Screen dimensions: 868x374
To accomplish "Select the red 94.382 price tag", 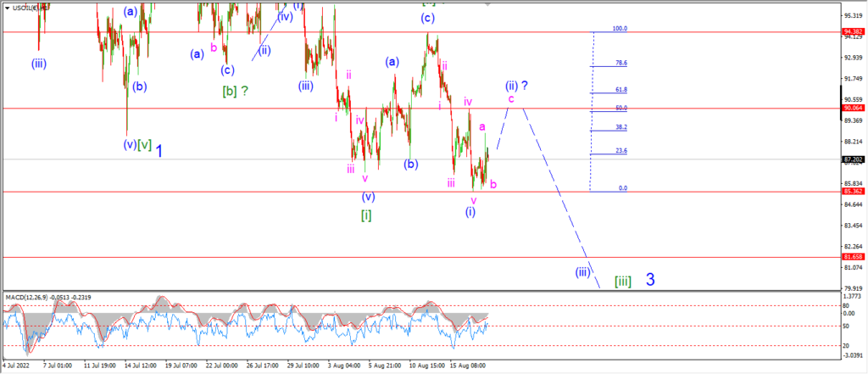I will [x=854, y=31].
